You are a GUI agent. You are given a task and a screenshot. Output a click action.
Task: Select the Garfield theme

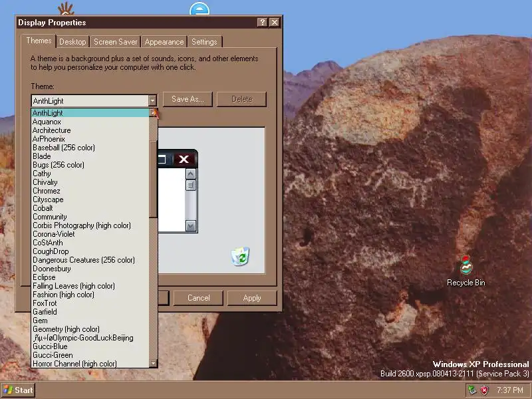point(90,312)
